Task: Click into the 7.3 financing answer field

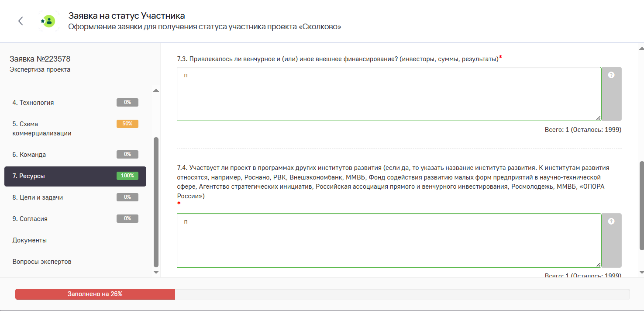Action: (x=389, y=94)
